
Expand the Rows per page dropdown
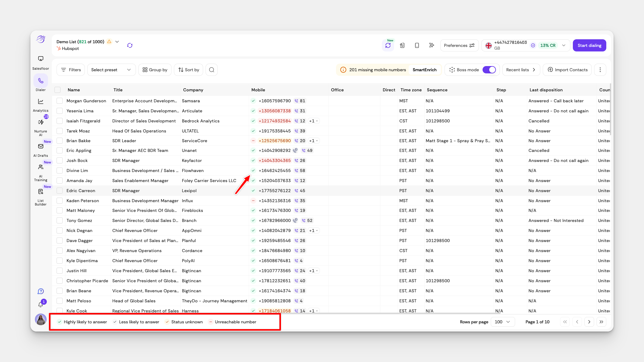503,322
